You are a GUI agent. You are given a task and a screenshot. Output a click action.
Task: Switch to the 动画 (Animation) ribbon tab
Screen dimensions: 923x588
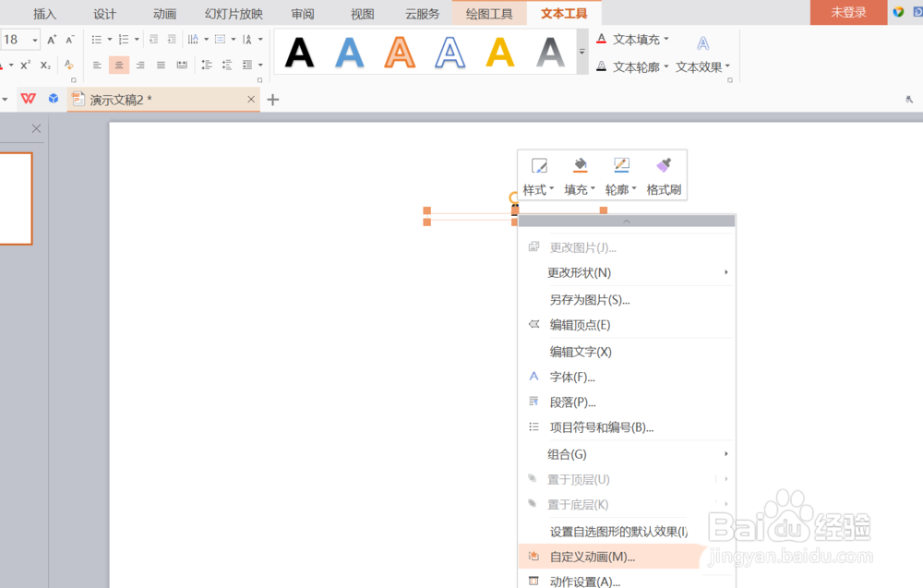163,13
